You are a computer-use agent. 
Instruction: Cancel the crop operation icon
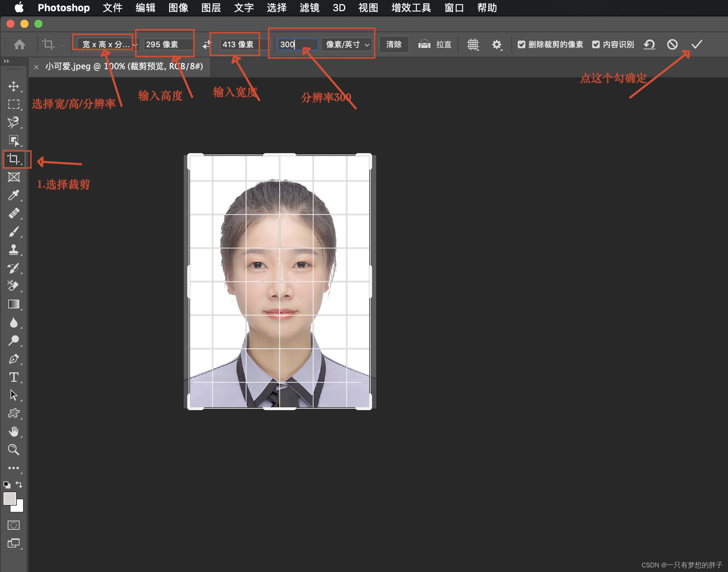point(672,44)
